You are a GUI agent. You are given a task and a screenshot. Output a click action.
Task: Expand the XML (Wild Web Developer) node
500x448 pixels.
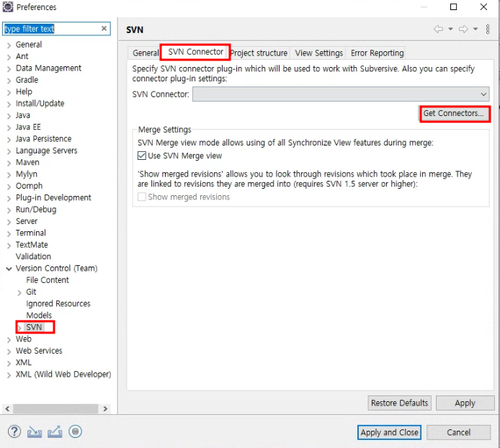click(x=9, y=375)
